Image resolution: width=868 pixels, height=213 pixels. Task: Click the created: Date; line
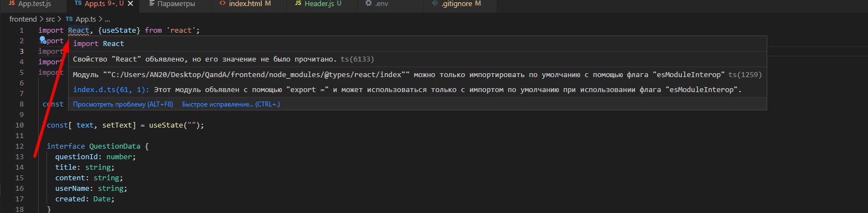click(85, 199)
